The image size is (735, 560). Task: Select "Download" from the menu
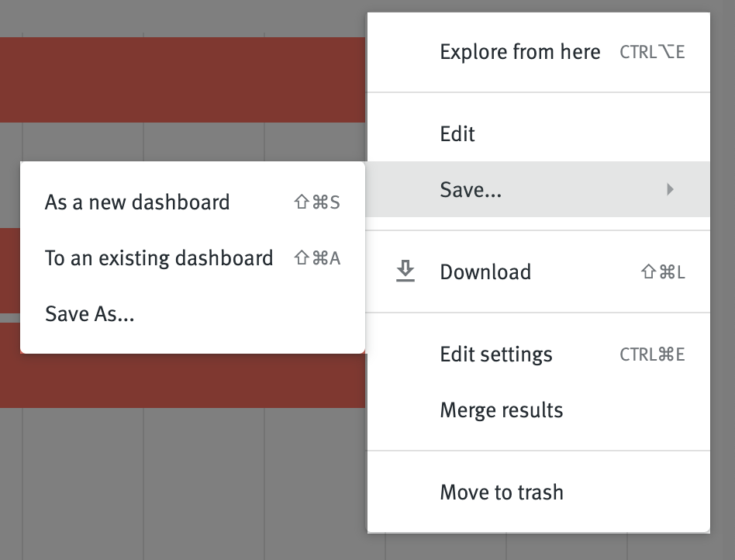(485, 271)
